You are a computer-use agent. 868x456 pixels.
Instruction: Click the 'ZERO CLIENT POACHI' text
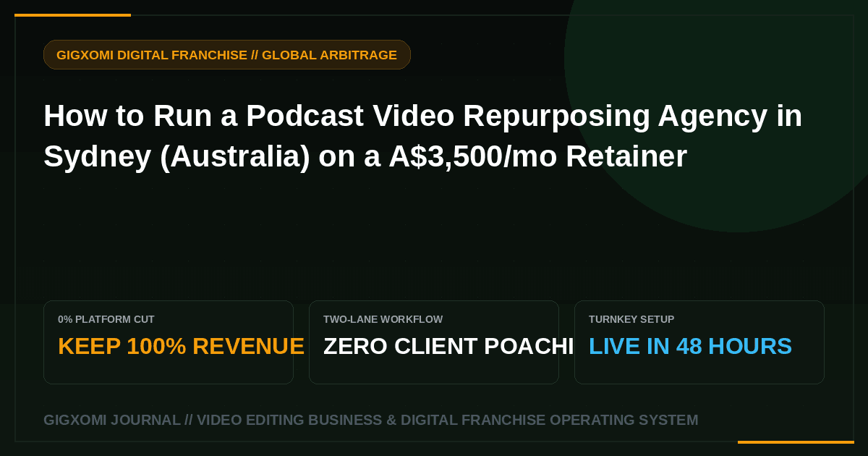point(448,347)
